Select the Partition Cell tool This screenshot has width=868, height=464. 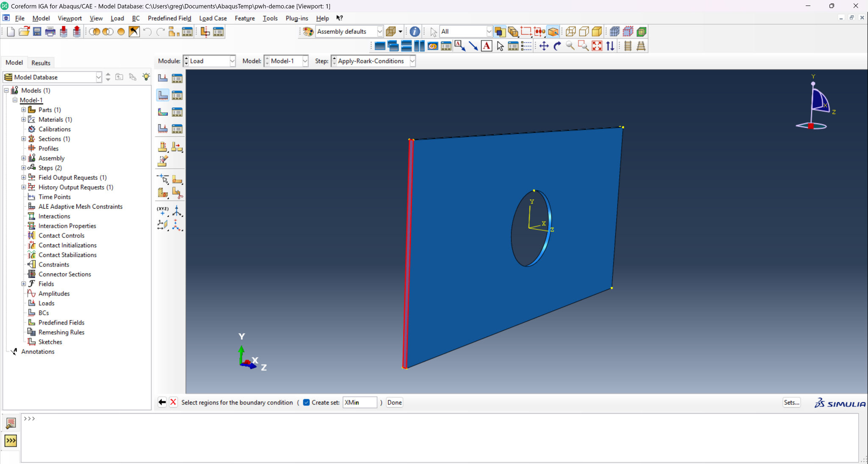163,193
